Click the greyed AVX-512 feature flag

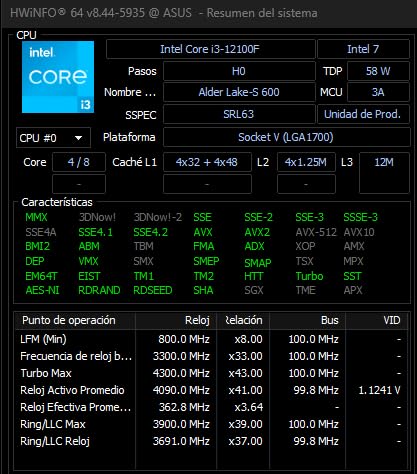[316, 232]
